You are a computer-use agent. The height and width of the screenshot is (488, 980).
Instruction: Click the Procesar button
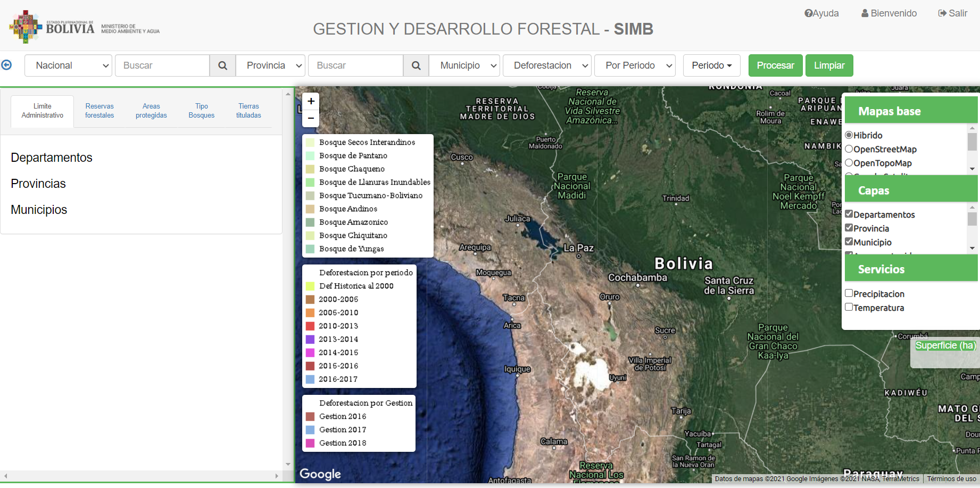(x=775, y=65)
